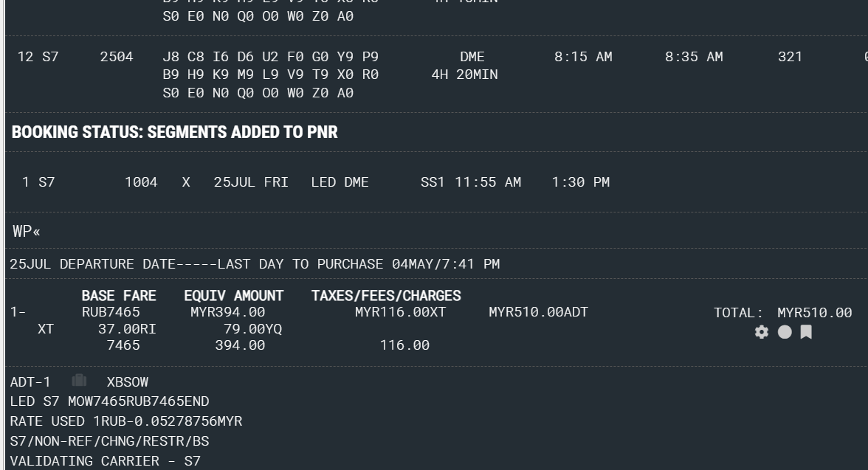Select J8 class on flight 2504
The height and width of the screenshot is (470, 868).
pyautogui.click(x=170, y=57)
